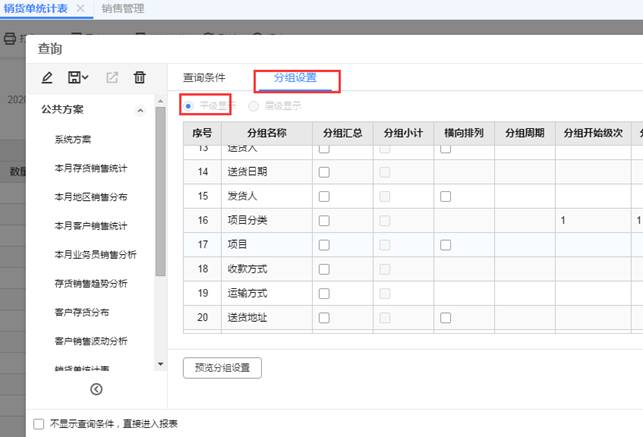
Task: Select the 层级显示 radio button
Action: point(254,105)
